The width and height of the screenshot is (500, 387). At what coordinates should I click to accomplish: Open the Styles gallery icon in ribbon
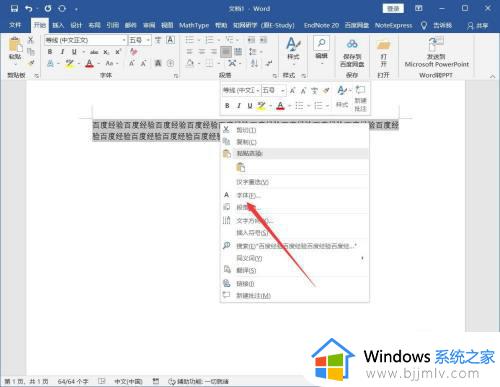[x=293, y=45]
